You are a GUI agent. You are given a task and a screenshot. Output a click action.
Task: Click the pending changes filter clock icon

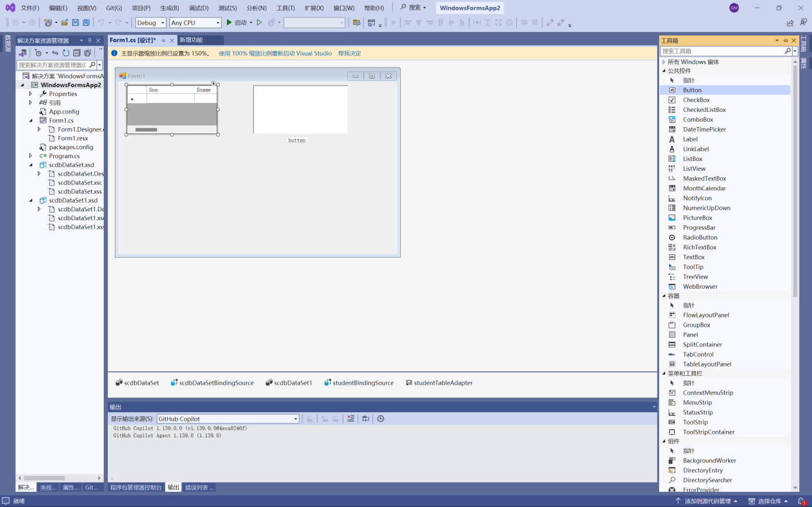pos(38,53)
